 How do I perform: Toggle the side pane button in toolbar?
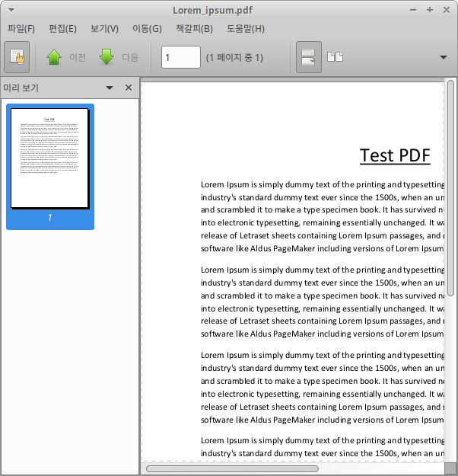click(x=17, y=57)
